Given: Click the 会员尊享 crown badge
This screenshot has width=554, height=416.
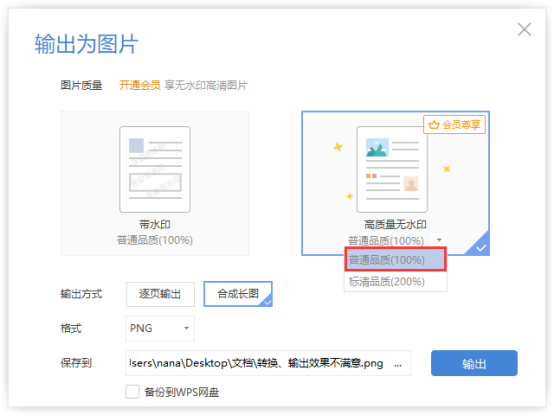Looking at the screenshot, I should (x=454, y=124).
